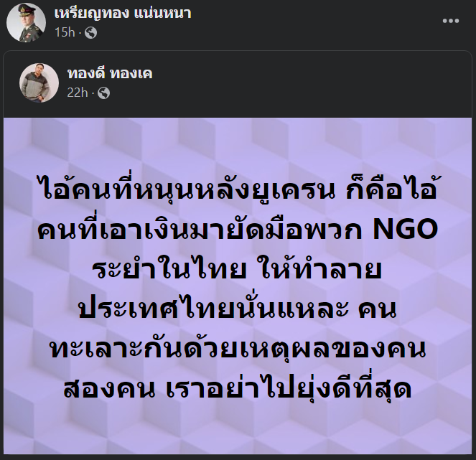Click the last line สองคน เราอย่าไปยุ่งดีที่สุด

[238, 388]
